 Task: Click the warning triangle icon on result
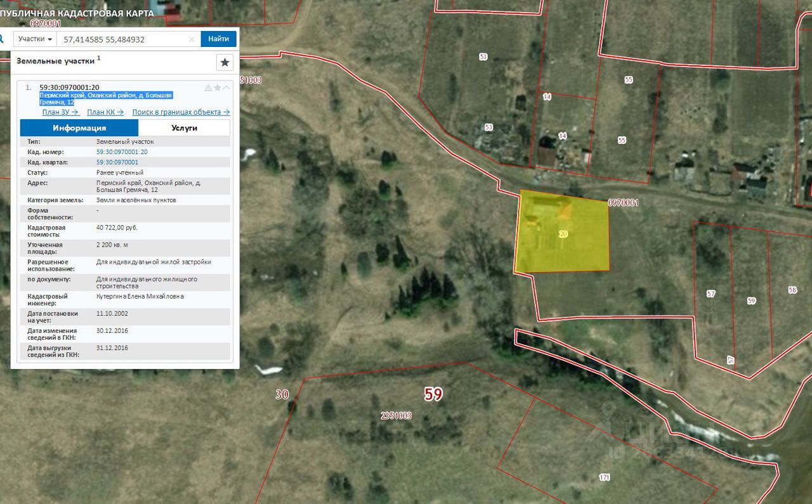208,87
